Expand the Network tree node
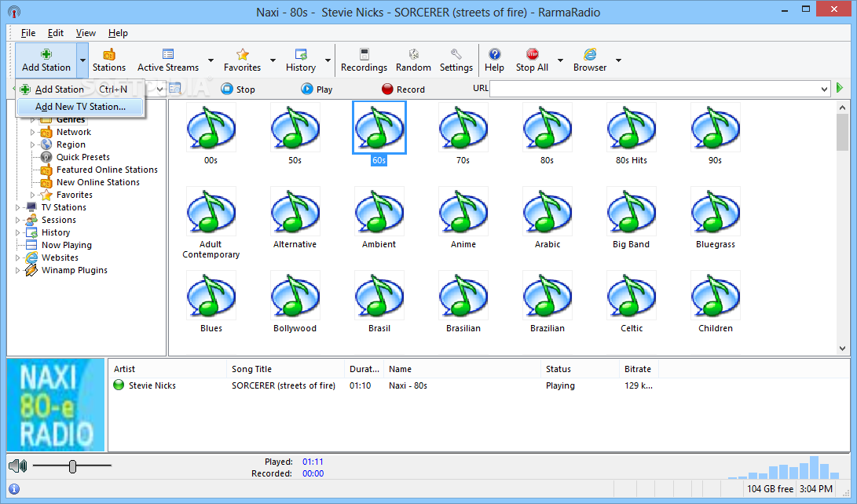The width and height of the screenshot is (857, 504). [x=32, y=132]
